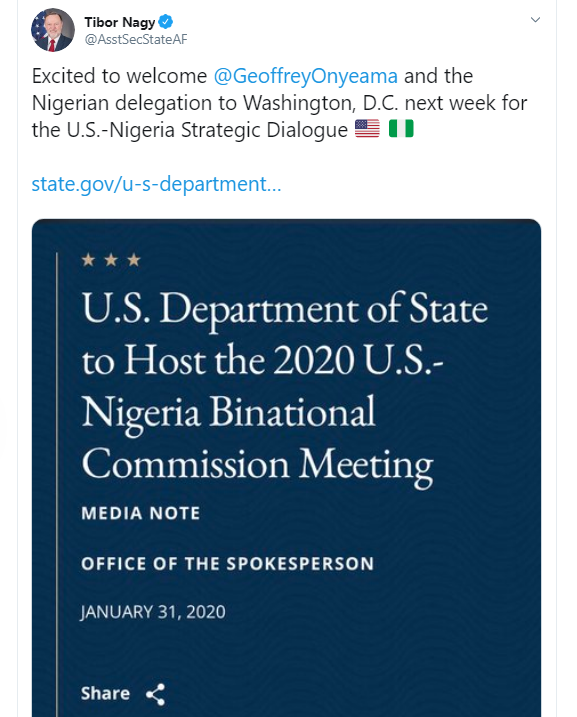Click the Share label in the card
The height and width of the screenshot is (717, 577).
[x=105, y=693]
